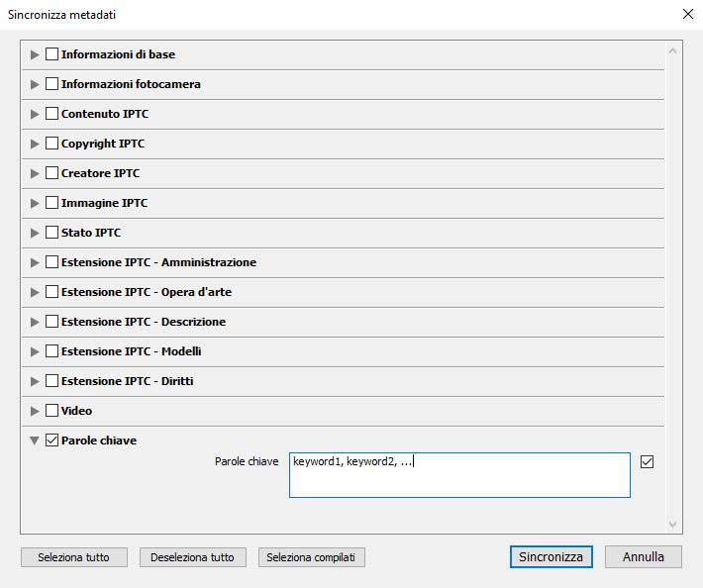Toggle checkbox right of keywords field
Image resolution: width=703 pixels, height=588 pixels.
tap(648, 462)
